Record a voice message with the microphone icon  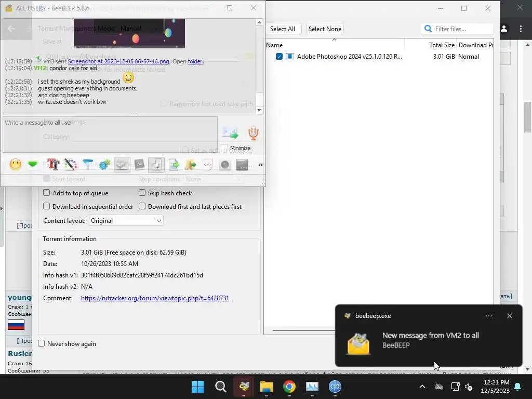(x=253, y=133)
